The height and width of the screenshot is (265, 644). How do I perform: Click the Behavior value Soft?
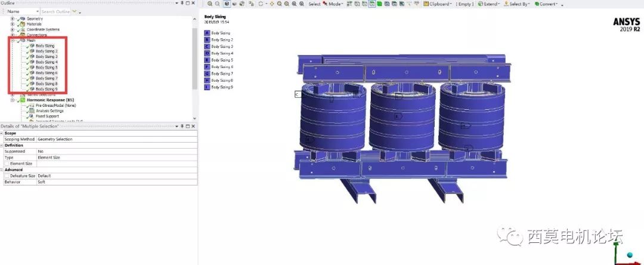[x=42, y=182]
